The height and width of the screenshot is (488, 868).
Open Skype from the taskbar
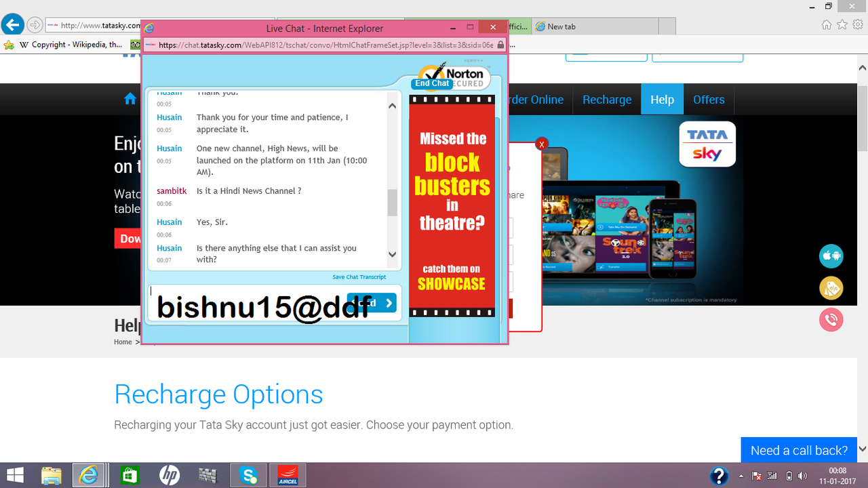248,475
